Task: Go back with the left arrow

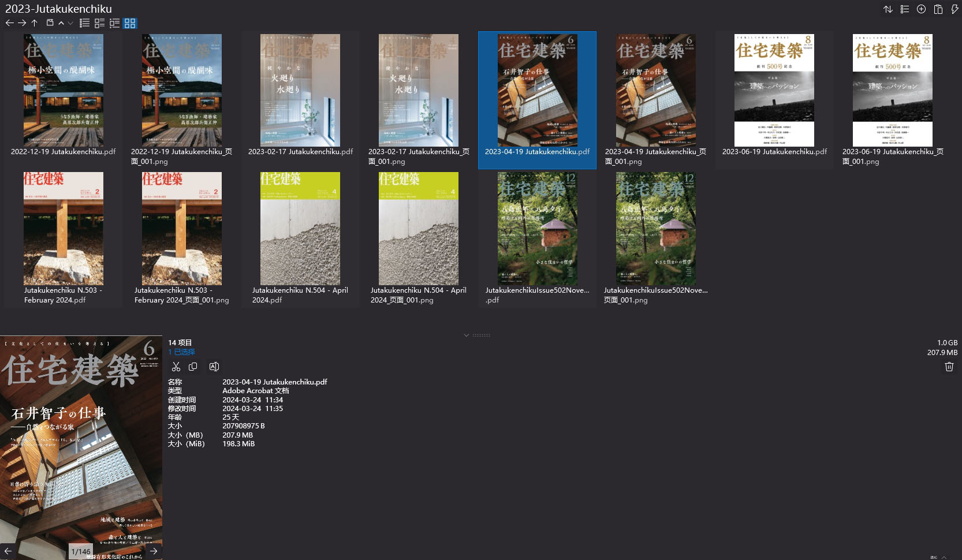Action: pyautogui.click(x=9, y=23)
